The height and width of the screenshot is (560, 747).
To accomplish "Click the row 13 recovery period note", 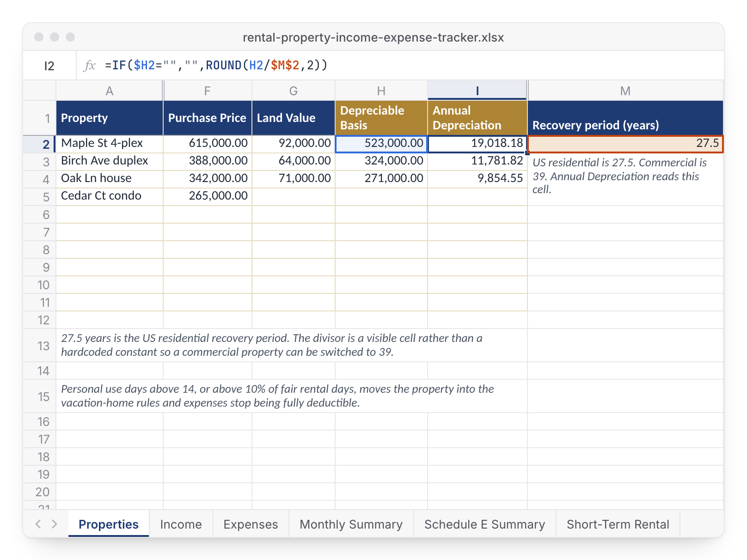I will pyautogui.click(x=292, y=345).
